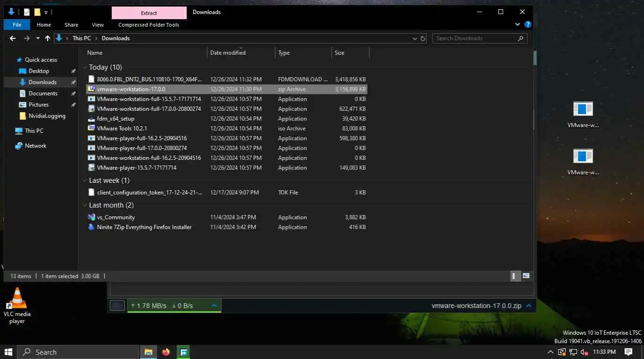Screen dimensions: 644x359
Task: Open Desktop in the navigation pane
Action: coord(38,71)
